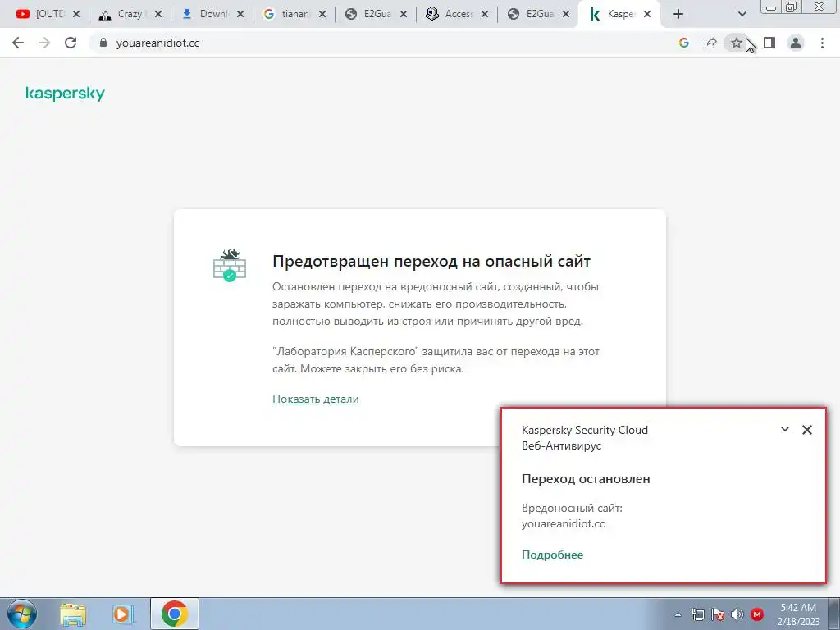This screenshot has width=840, height=630.
Task: Open Windows Media Player taskbar icon
Action: pyautogui.click(x=123, y=614)
